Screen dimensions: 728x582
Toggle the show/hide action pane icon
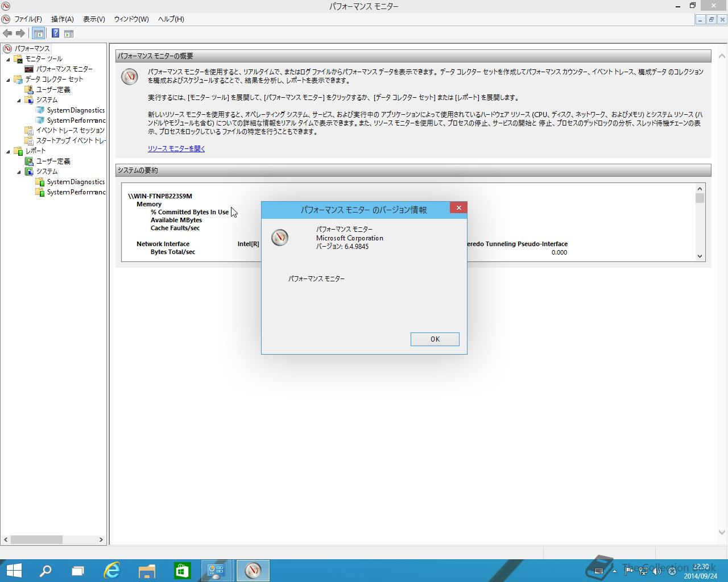[69, 34]
